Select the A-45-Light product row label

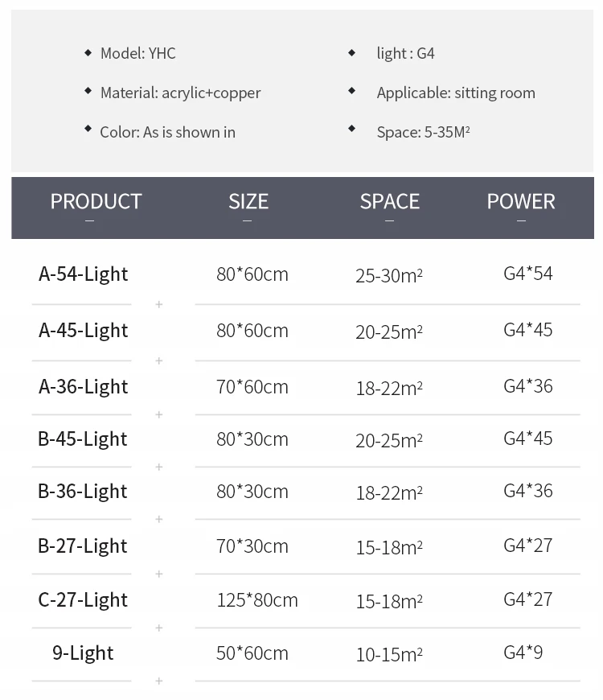click(x=83, y=330)
